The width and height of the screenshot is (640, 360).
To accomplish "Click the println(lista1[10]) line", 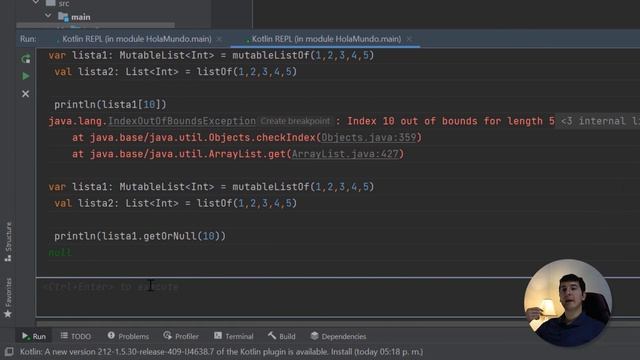I will point(110,104).
